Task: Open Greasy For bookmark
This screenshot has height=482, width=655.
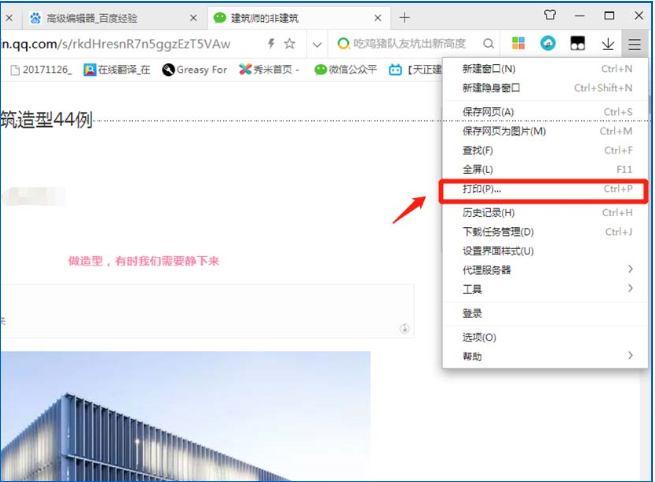Action: (x=195, y=70)
